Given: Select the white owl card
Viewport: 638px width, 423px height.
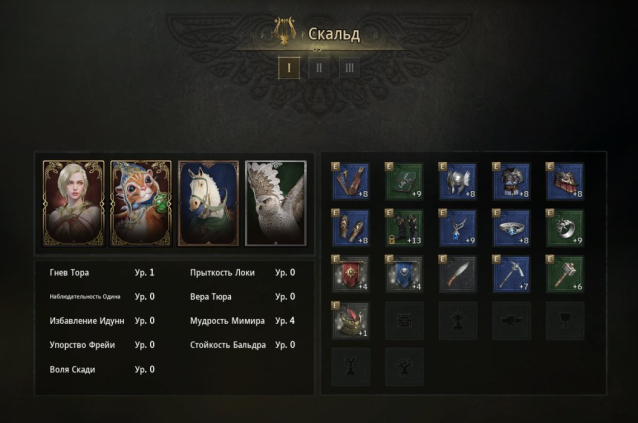Looking at the screenshot, I should pos(276,203).
